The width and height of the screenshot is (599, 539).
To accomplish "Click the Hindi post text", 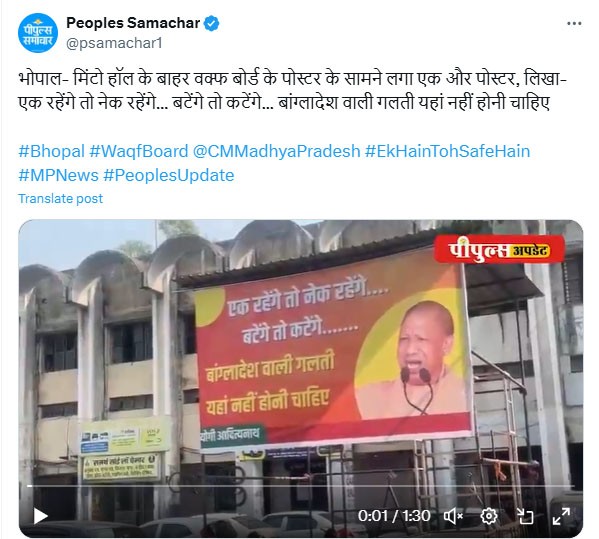I will pos(292,91).
